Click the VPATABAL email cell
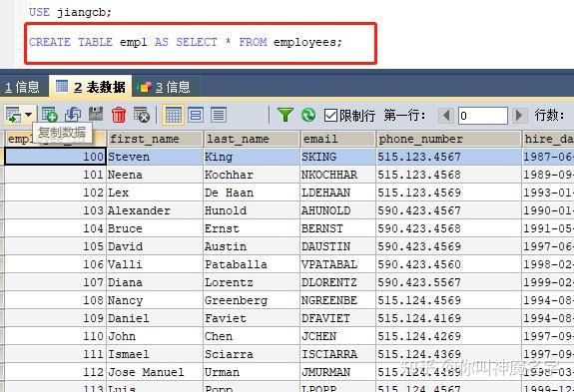The height and width of the screenshot is (392, 574). coord(337,264)
